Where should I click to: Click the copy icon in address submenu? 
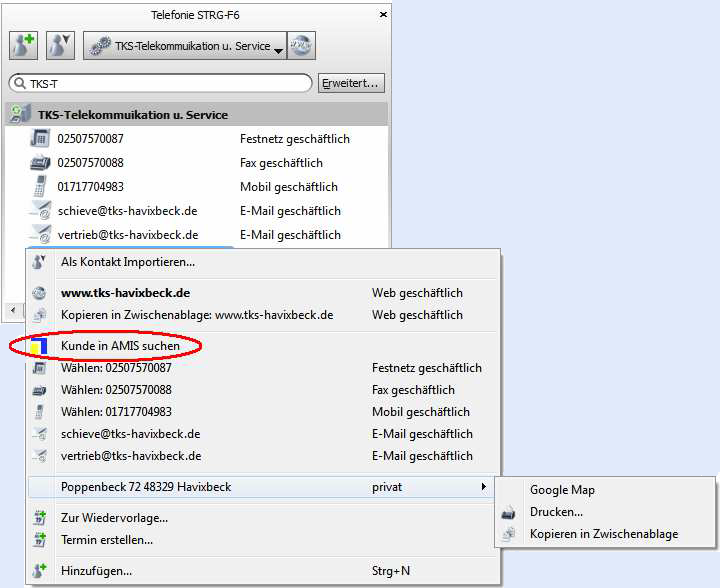tap(508, 534)
